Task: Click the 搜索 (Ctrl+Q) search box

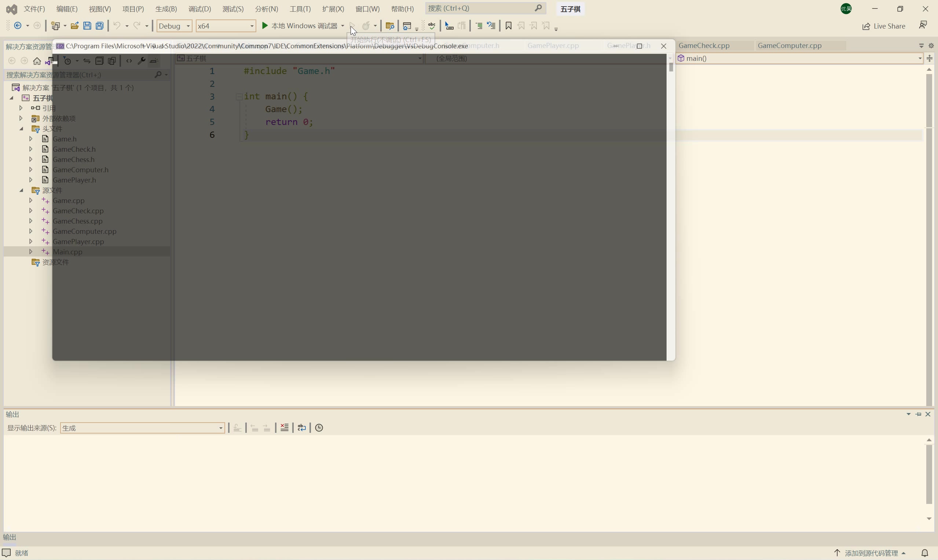Action: coord(485,8)
